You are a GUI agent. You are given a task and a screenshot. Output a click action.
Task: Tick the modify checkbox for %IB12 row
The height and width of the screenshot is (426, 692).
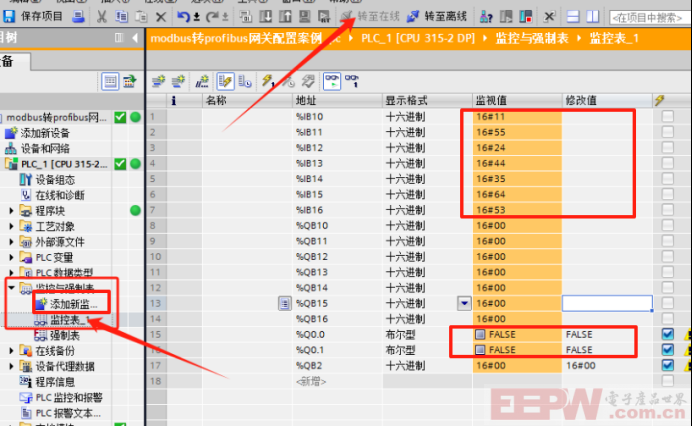tap(668, 147)
